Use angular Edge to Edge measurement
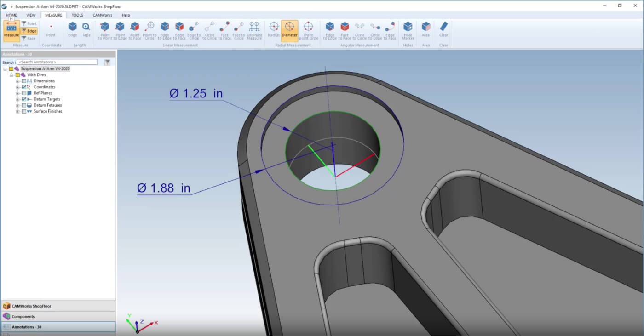 pyautogui.click(x=330, y=31)
